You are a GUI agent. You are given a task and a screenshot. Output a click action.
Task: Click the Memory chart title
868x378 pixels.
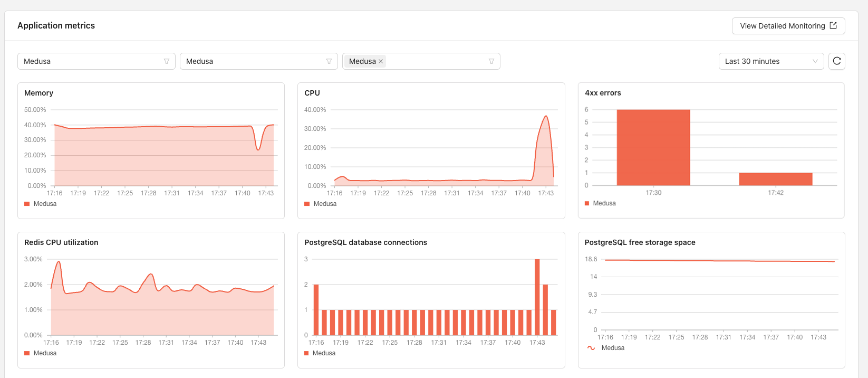[39, 93]
